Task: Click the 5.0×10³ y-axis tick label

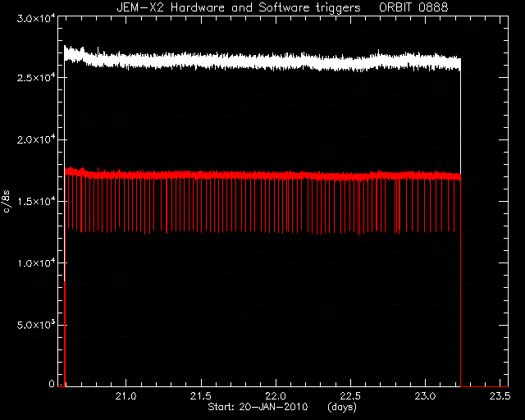Action: pyautogui.click(x=35, y=325)
